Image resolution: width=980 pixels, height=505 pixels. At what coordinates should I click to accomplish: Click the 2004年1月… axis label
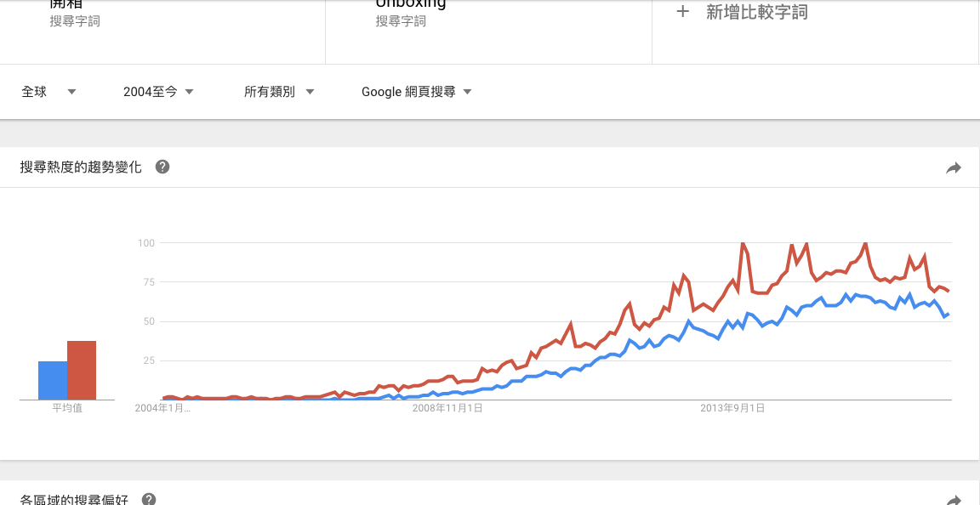(x=163, y=408)
